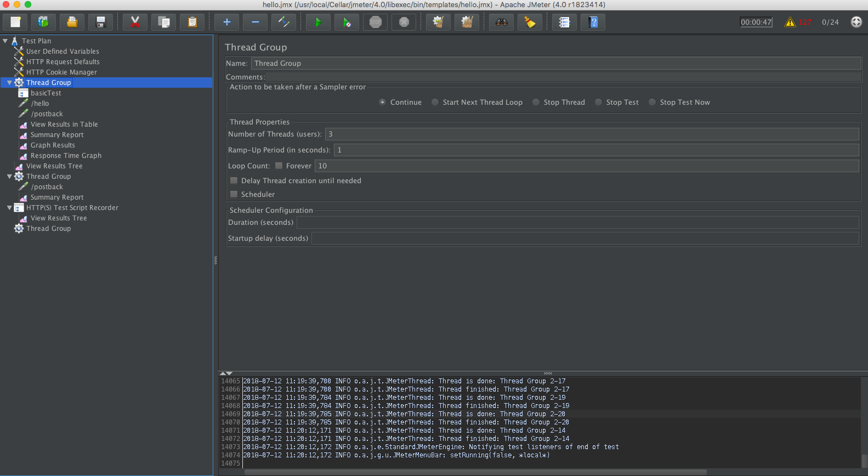This screenshot has width=868, height=476.
Task: Select Start Next Thread Loop option
Action: tap(435, 102)
